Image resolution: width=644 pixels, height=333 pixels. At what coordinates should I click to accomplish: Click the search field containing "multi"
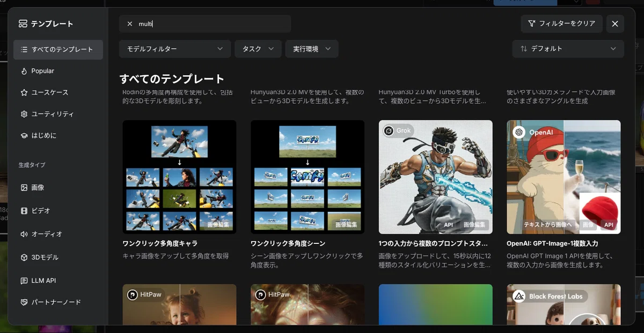[205, 24]
